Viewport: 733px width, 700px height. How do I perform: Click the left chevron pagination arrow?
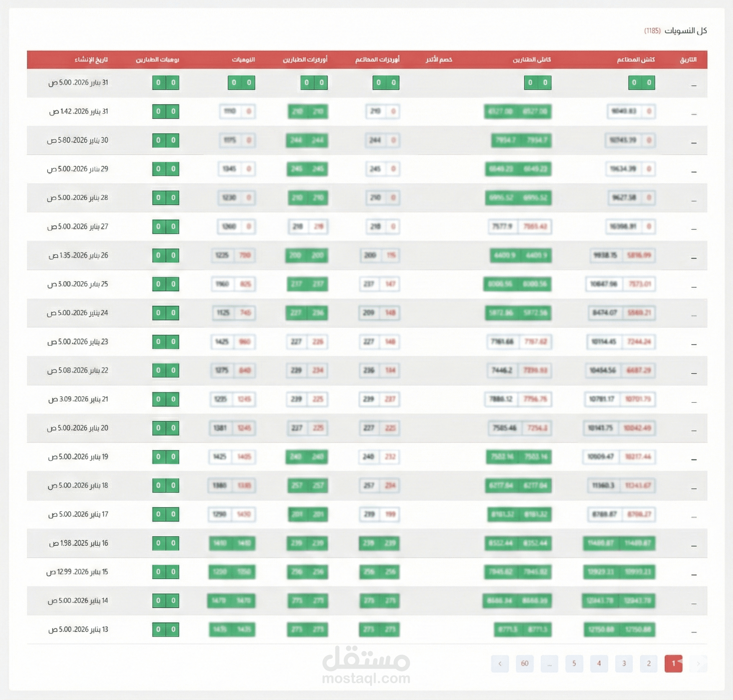point(500,664)
